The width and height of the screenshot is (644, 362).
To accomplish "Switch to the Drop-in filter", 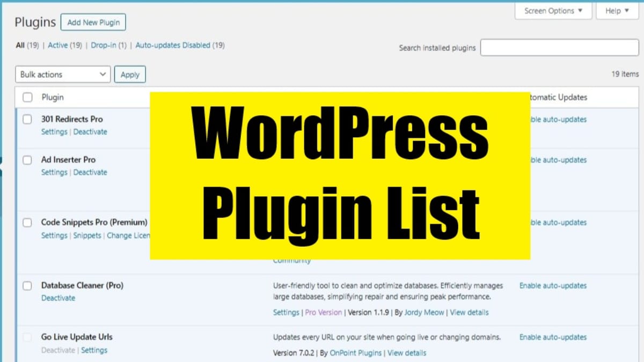I will pos(104,45).
